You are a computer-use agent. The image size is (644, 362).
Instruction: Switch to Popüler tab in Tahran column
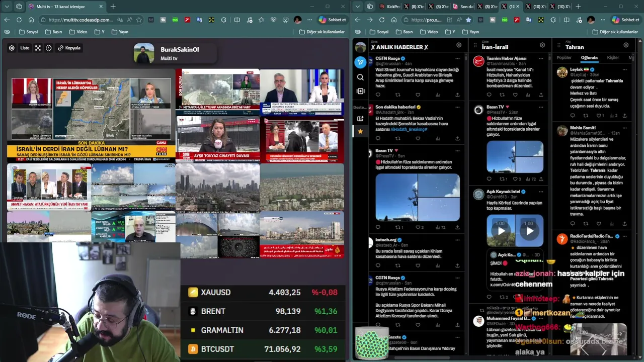[564, 58]
